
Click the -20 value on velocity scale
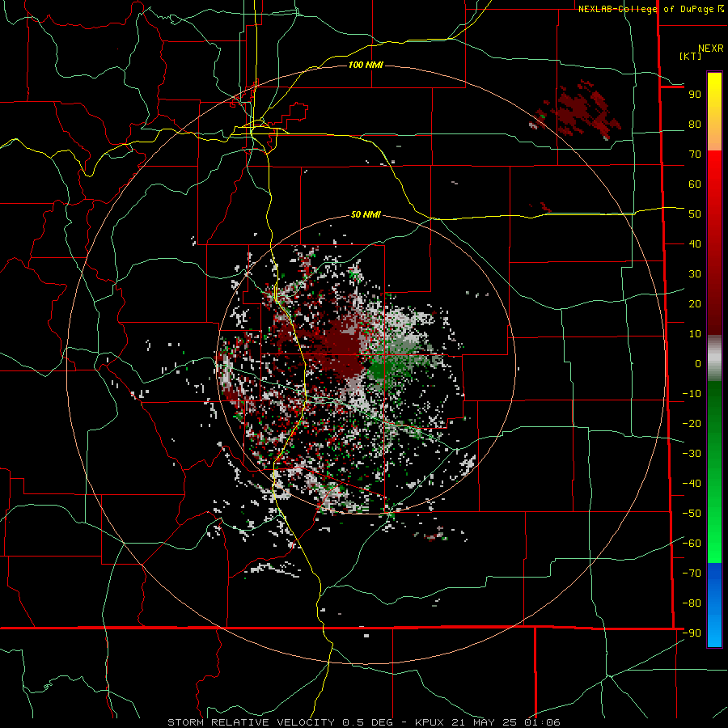tap(692, 424)
